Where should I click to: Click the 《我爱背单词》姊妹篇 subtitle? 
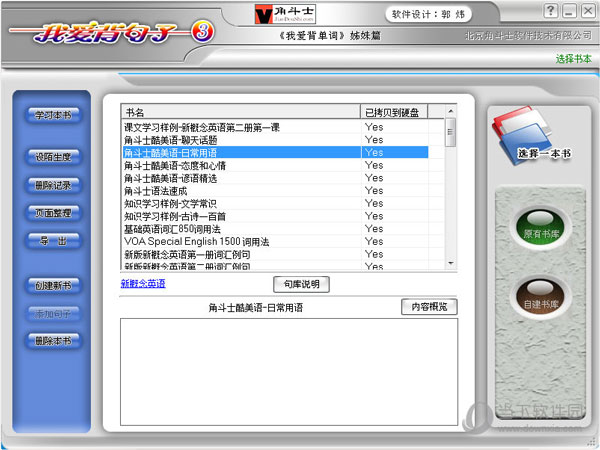(329, 36)
